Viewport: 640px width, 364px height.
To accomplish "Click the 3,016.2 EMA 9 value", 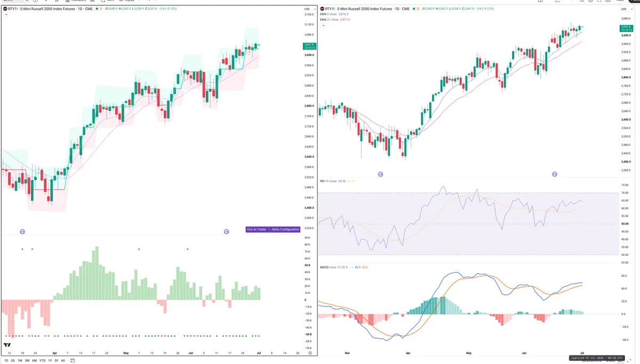I will click(x=343, y=14).
